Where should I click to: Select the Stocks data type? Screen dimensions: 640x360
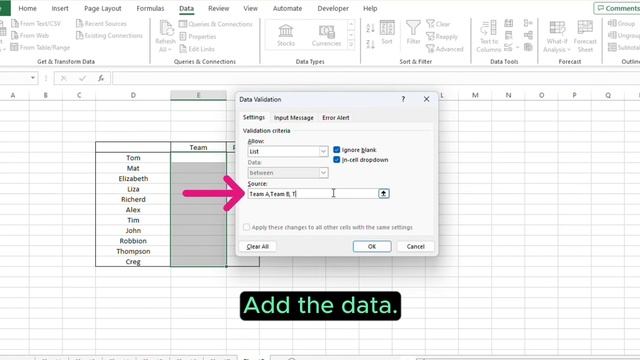286,35
